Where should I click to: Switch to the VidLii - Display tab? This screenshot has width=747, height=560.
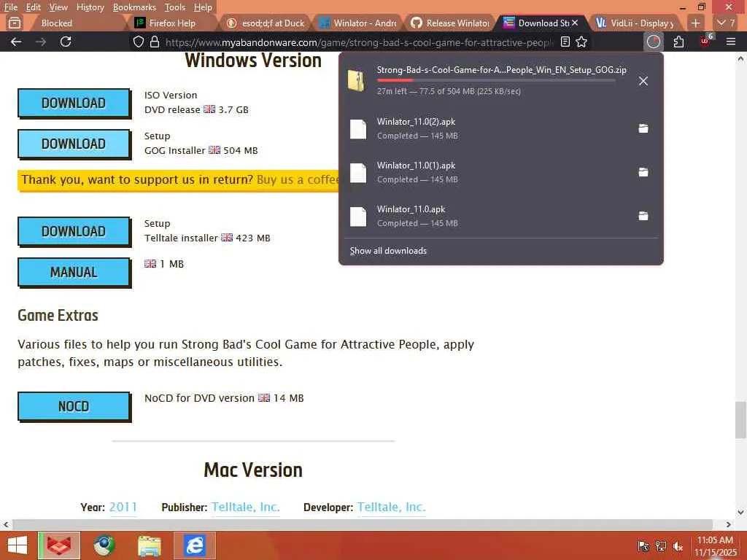(635, 23)
